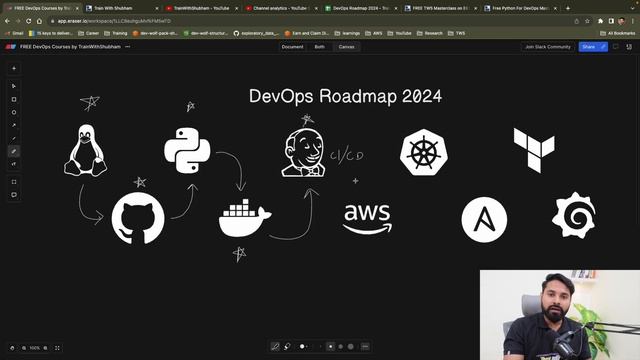Click the browser back arrow
The width and height of the screenshot is (640, 360).
7,21
